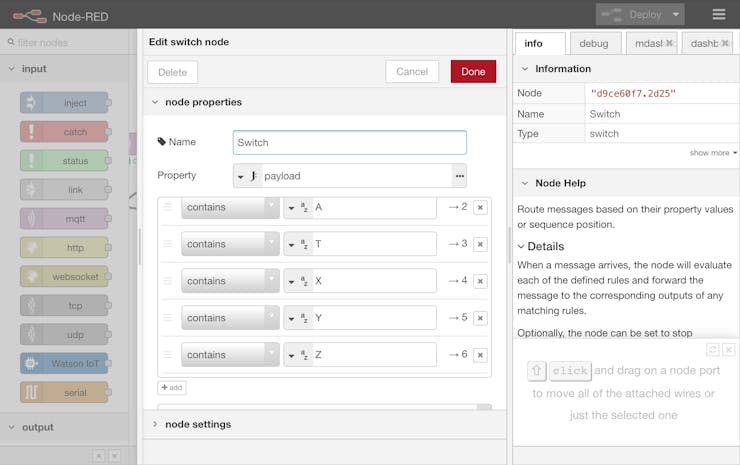The width and height of the screenshot is (740, 465).
Task: Remove the rule for value X
Action: pyautogui.click(x=480, y=281)
